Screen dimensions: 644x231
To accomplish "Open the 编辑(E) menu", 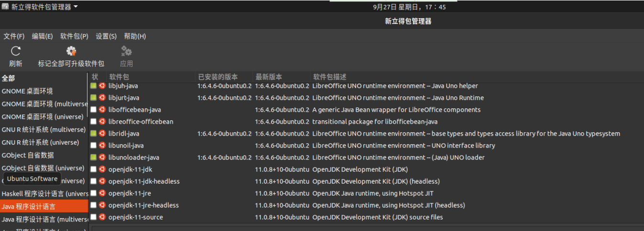I will (42, 36).
